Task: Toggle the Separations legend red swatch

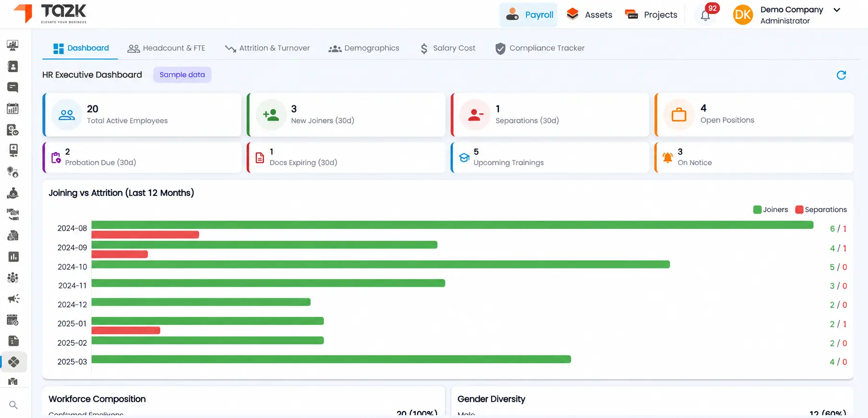Action: pyautogui.click(x=799, y=209)
